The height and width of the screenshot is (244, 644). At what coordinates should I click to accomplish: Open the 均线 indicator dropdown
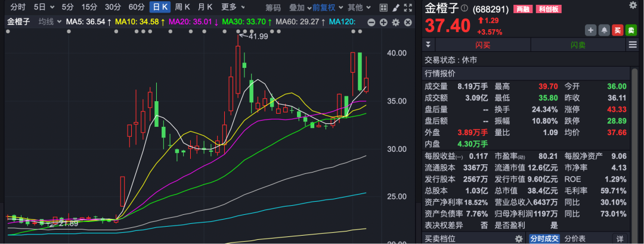click(x=49, y=21)
